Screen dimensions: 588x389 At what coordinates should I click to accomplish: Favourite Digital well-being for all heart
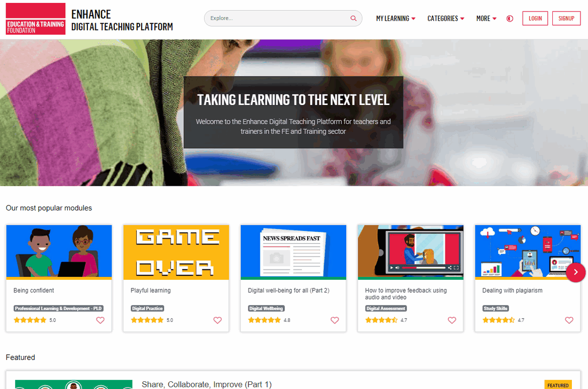pyautogui.click(x=335, y=320)
